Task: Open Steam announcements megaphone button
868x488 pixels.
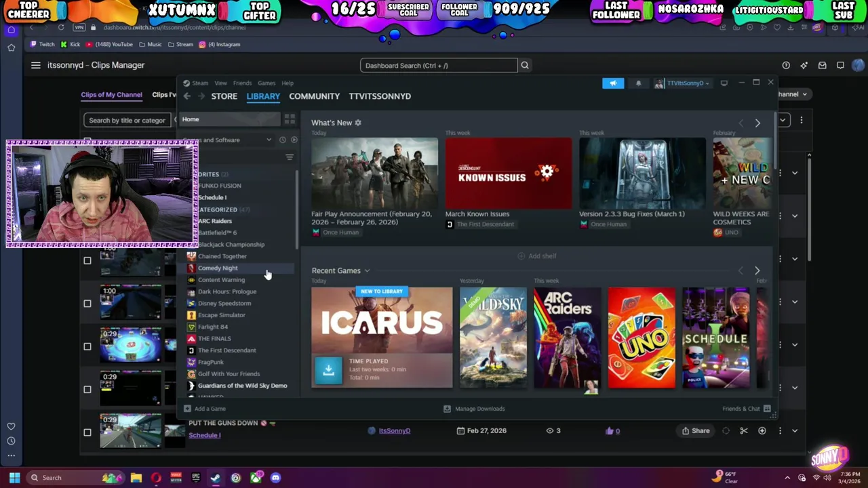Action: pos(612,83)
